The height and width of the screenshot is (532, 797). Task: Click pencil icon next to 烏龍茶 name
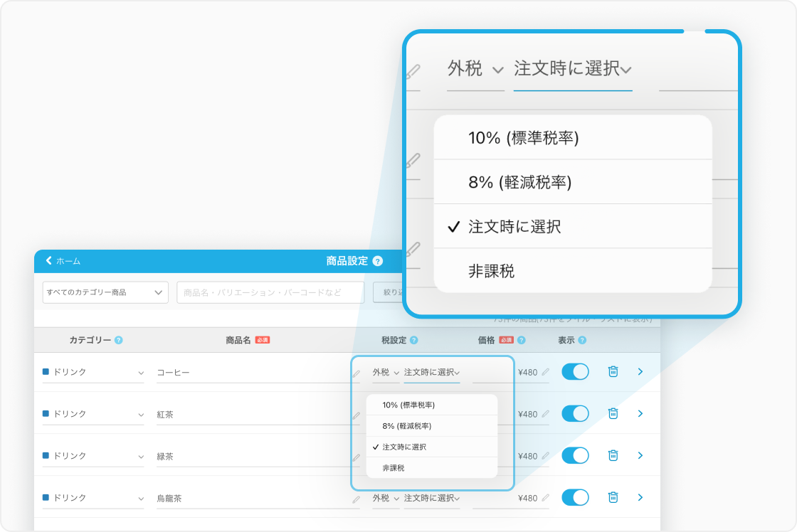356,499
